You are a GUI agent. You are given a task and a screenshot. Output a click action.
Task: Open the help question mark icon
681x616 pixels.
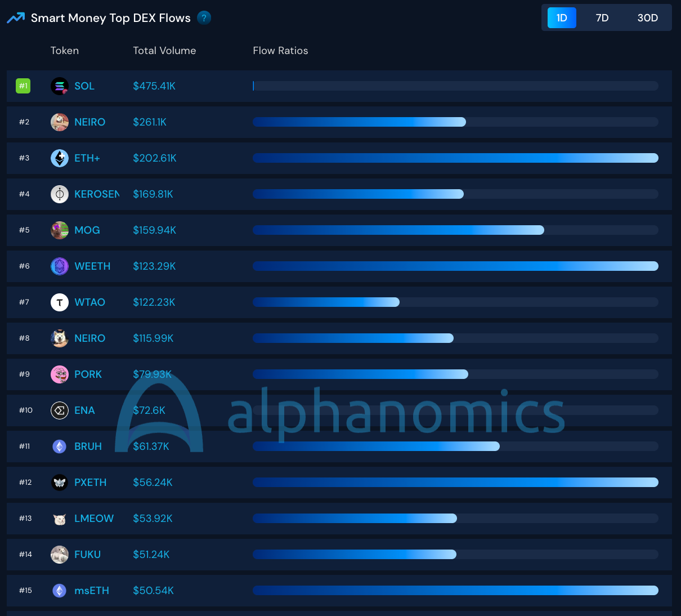point(204,18)
